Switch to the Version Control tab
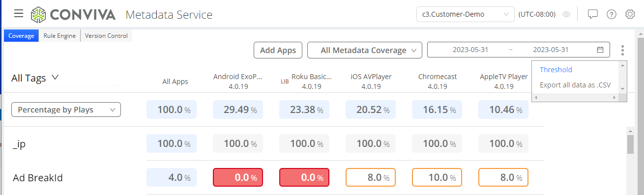The width and height of the screenshot is (644, 195). click(107, 35)
